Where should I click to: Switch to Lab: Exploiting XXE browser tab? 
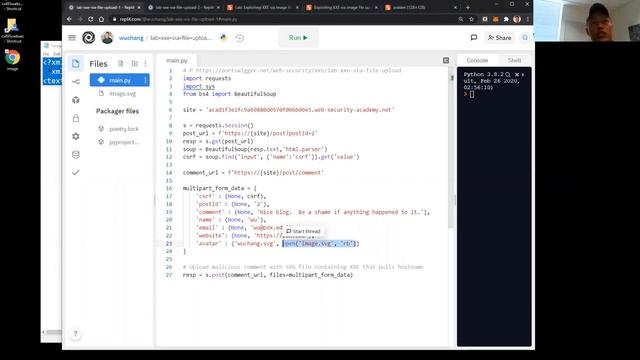click(x=262, y=7)
